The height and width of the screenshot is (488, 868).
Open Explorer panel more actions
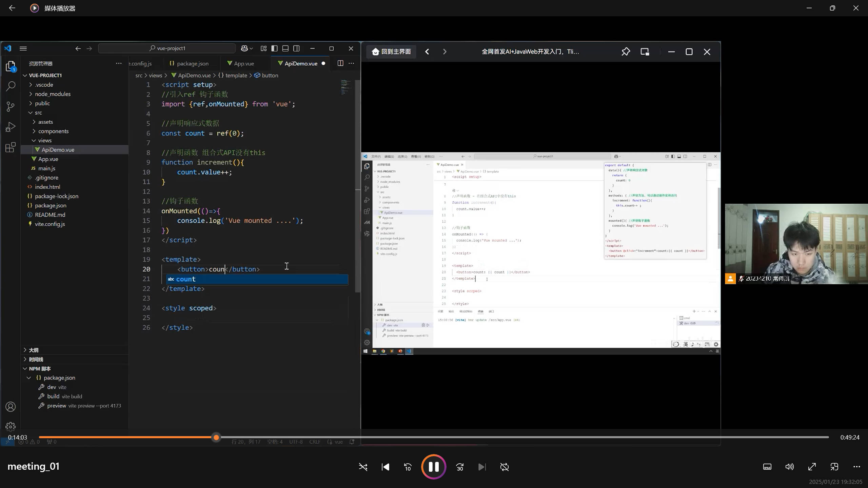[119, 63]
